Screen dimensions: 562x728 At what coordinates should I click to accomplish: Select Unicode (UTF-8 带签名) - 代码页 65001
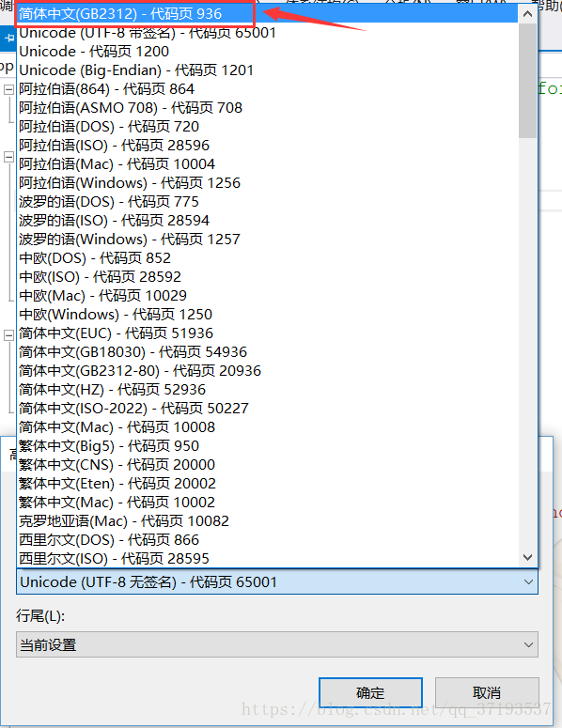[x=268, y=33]
